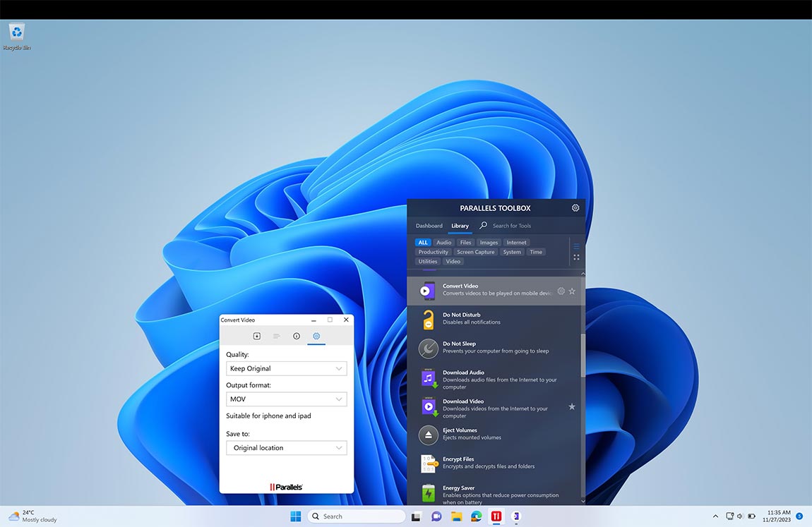Star the Download Video tool as favorite
The width and height of the screenshot is (812, 527).
(x=572, y=406)
